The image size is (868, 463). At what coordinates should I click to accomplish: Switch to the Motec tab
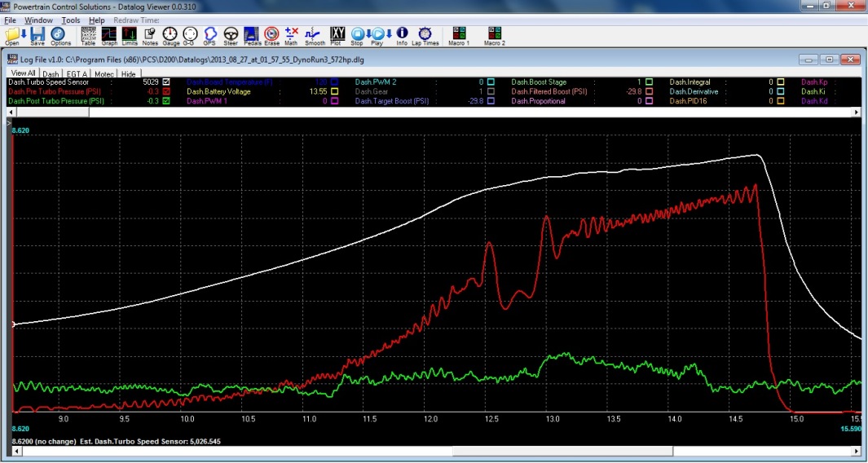point(104,74)
